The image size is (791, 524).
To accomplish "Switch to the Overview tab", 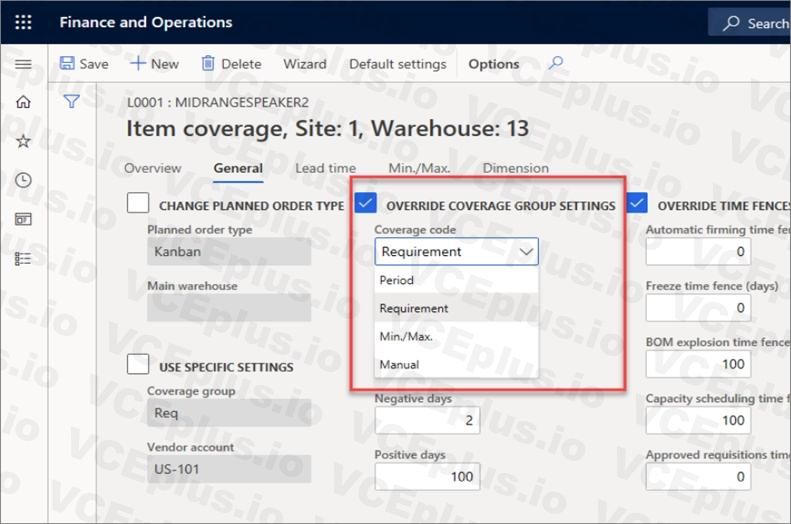I will [x=152, y=168].
